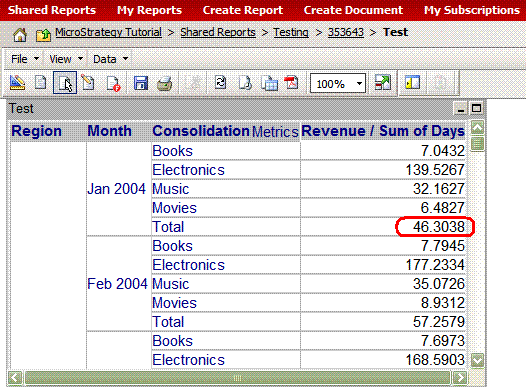Click the Metrics header label
The image size is (526, 387).
[275, 131]
